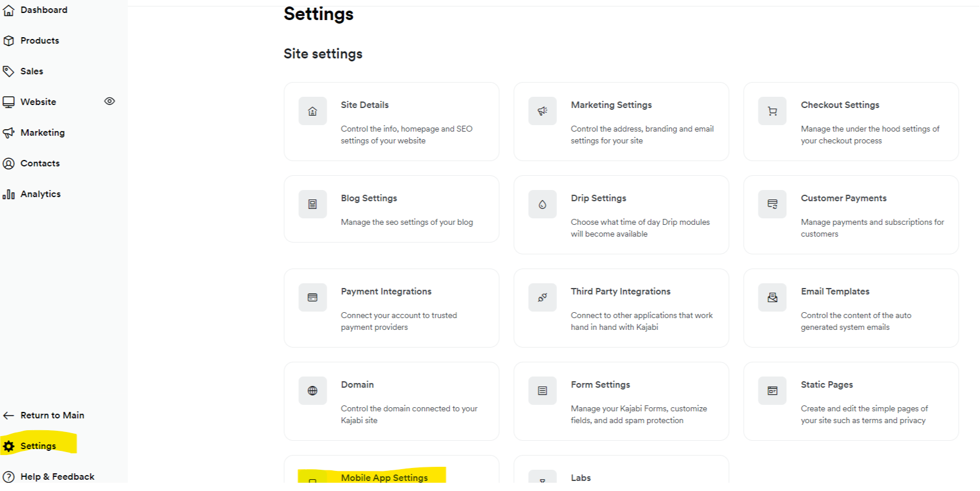Click the Email Templates envelope icon
Viewport: 980px width, 491px height.
pos(772,297)
